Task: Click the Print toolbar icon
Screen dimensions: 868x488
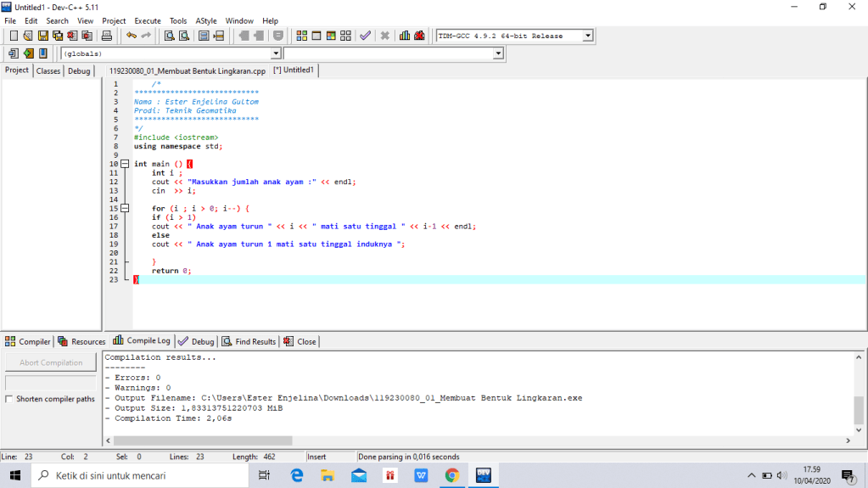Action: tap(107, 36)
